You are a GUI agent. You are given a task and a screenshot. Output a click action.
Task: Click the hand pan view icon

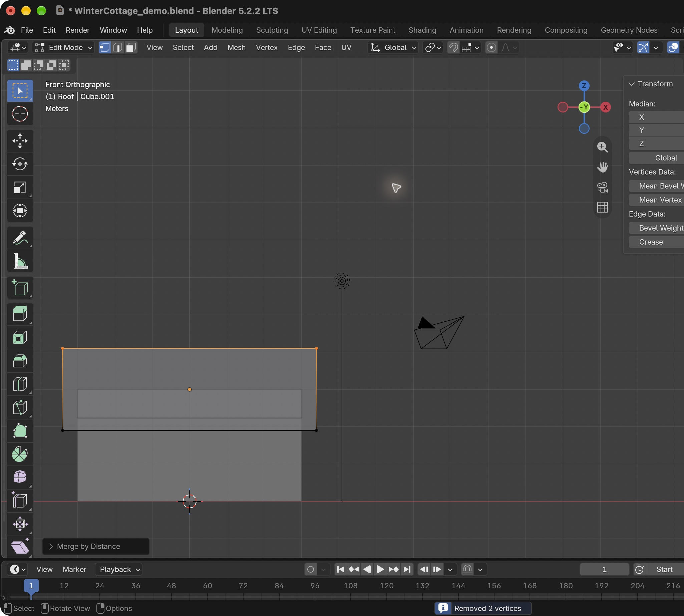point(603,167)
